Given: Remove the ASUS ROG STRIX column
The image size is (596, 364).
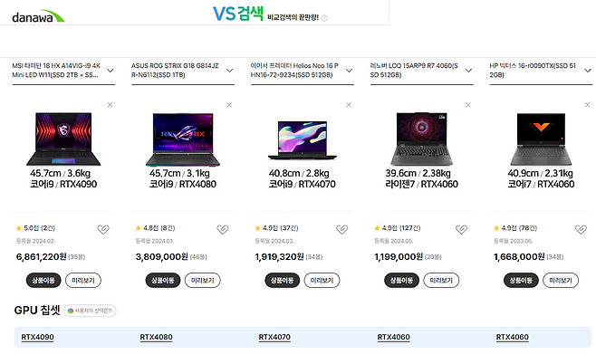Looking at the screenshot, I should tap(229, 104).
